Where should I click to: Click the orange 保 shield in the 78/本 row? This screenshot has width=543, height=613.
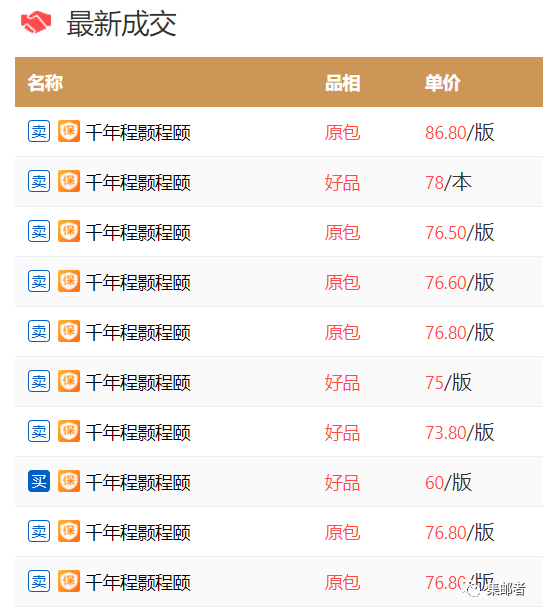(x=69, y=181)
